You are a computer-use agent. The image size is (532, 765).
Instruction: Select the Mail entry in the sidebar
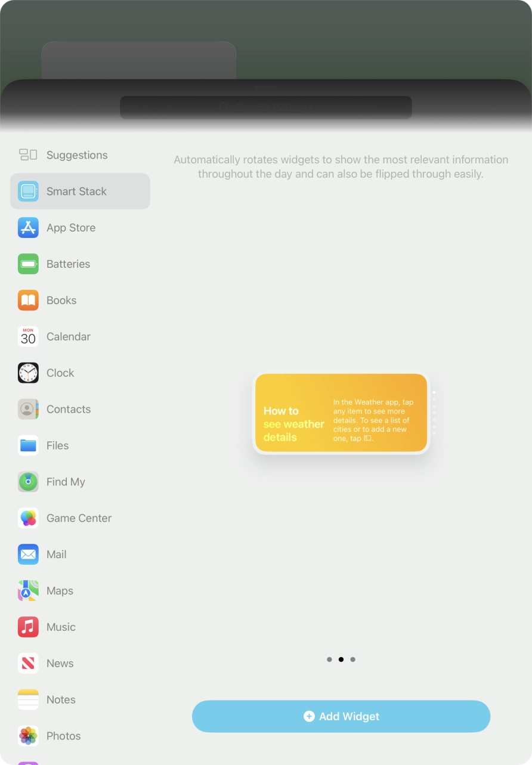56,554
